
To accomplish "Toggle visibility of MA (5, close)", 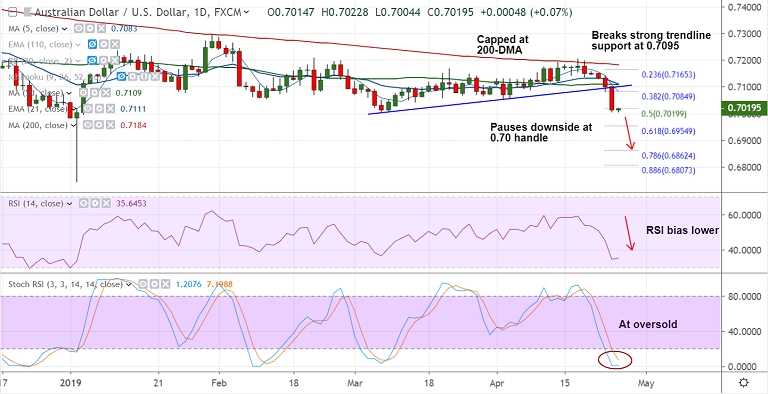I will pos(78,28).
